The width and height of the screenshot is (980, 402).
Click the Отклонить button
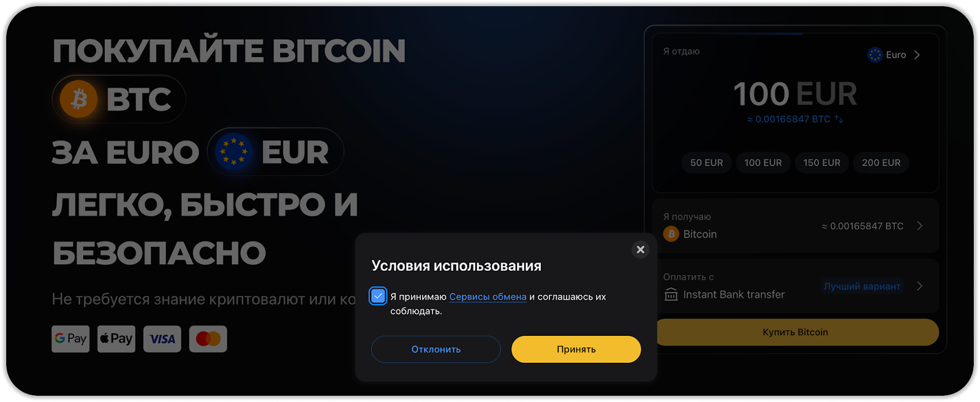pos(436,349)
